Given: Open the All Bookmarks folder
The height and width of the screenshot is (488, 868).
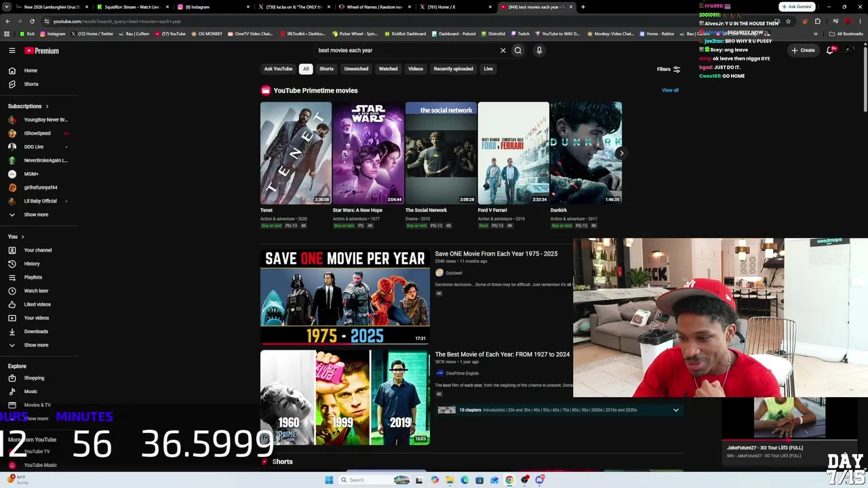Looking at the screenshot, I should click(x=847, y=34).
